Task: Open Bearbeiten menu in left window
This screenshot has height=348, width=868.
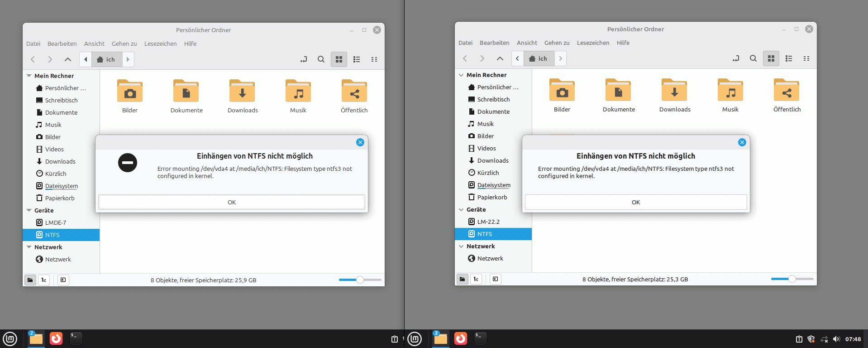Action: (62, 43)
